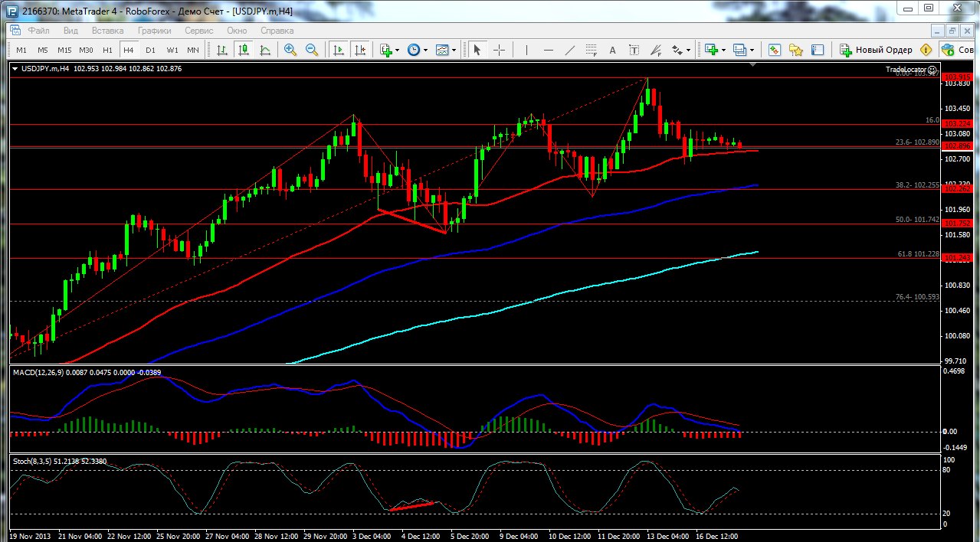Screen dimensions: 980x542
Task: Select candlestick chart display mode
Action: [x=244, y=50]
